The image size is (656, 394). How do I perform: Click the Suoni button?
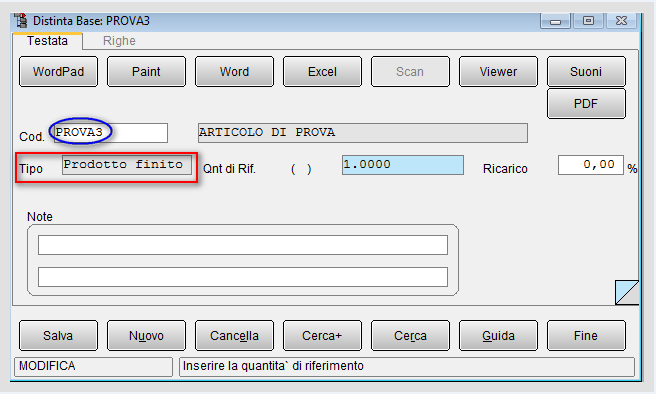[x=586, y=72]
